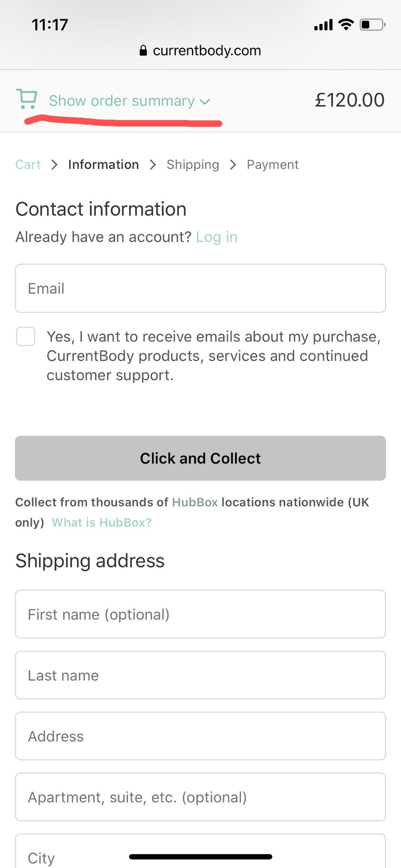
Task: Tap the shopping cart icon
Action: pos(27,99)
